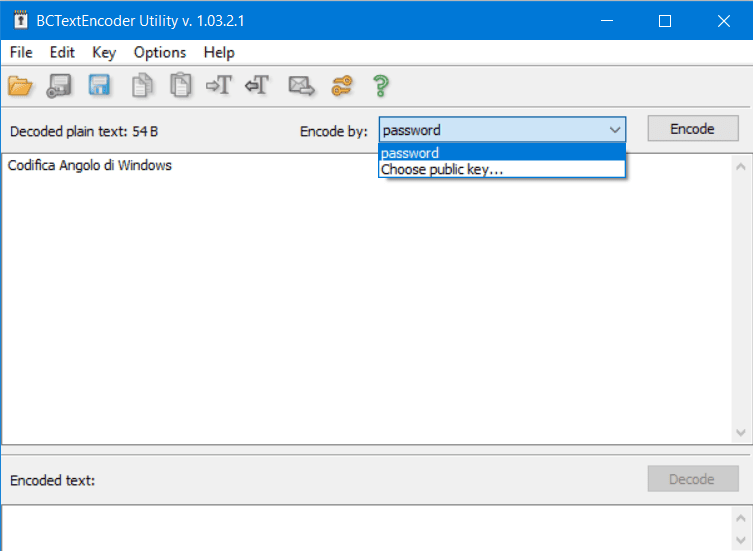Open the File menu
The image size is (753, 551).
(x=21, y=52)
